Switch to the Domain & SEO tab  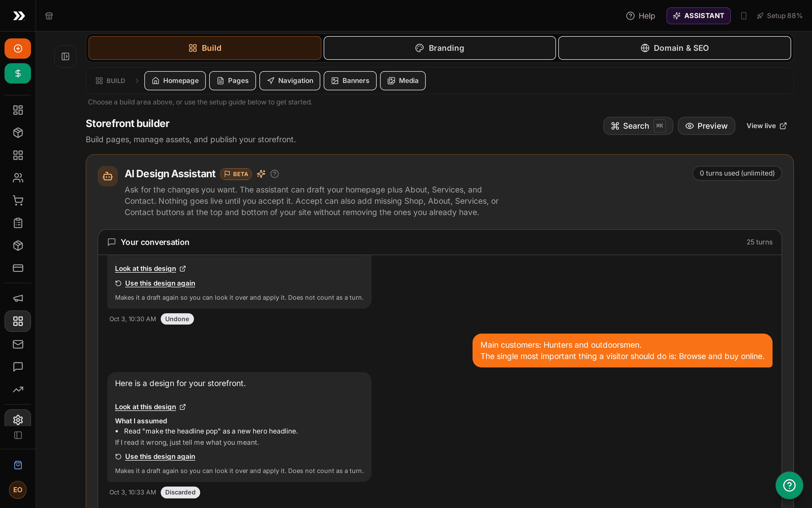[674, 48]
